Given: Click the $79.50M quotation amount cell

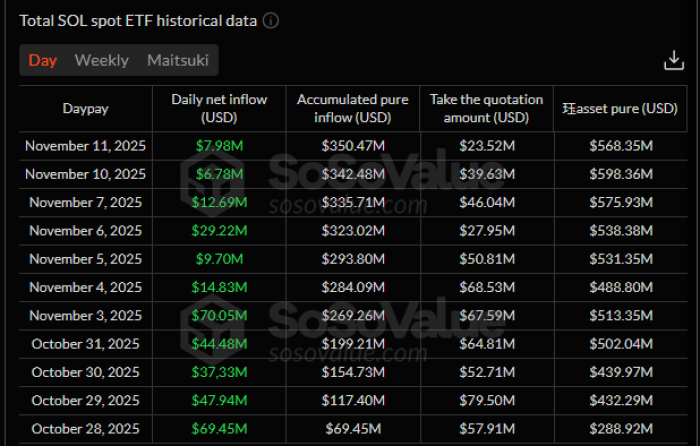Looking at the screenshot, I should 487,401.
